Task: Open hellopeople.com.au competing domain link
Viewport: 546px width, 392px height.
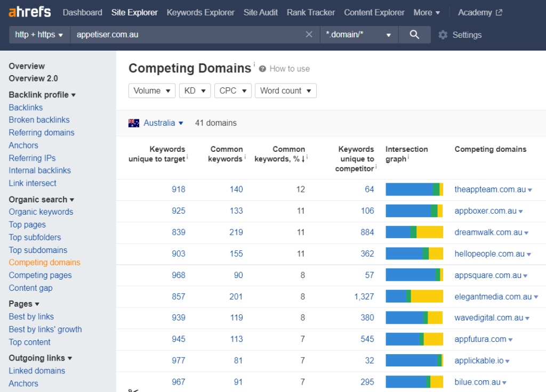Action: pyautogui.click(x=489, y=254)
